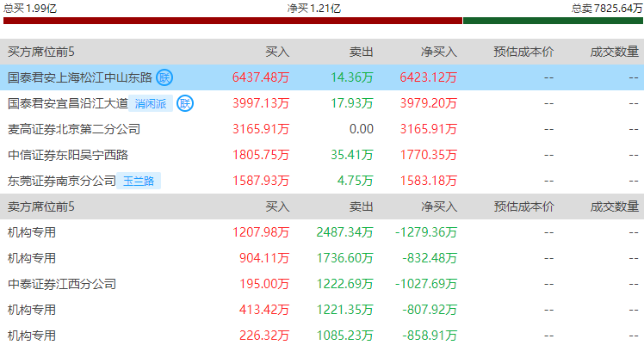Viewport: 644px width, 345px height.
Task: Click the 1222.69万 sell amount
Action: 344,284
